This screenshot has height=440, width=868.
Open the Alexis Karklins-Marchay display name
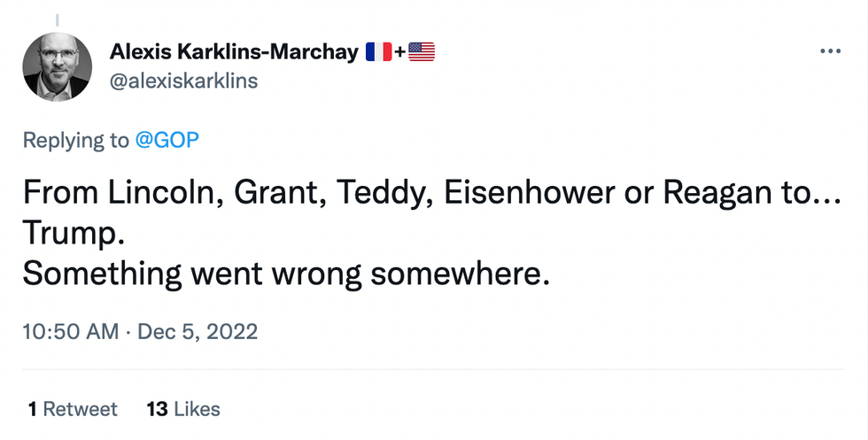pos(233,52)
